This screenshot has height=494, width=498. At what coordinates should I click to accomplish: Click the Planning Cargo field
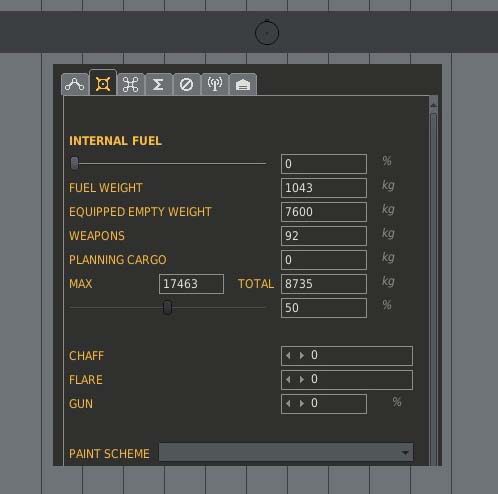pos(324,260)
